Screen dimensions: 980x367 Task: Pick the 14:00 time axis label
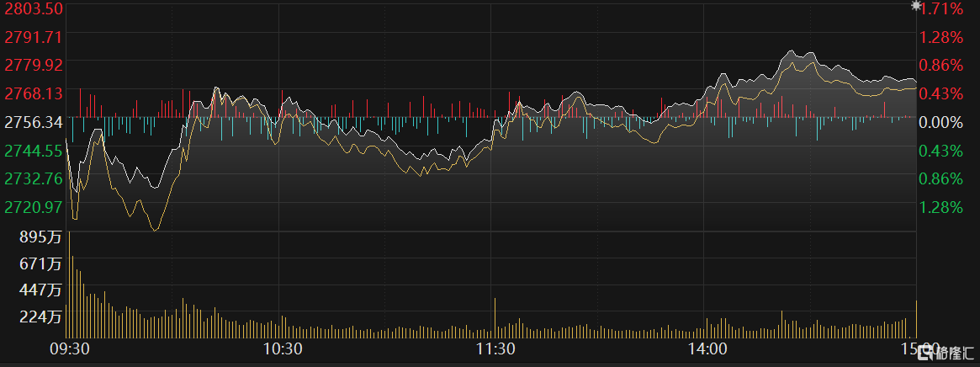pos(707,348)
